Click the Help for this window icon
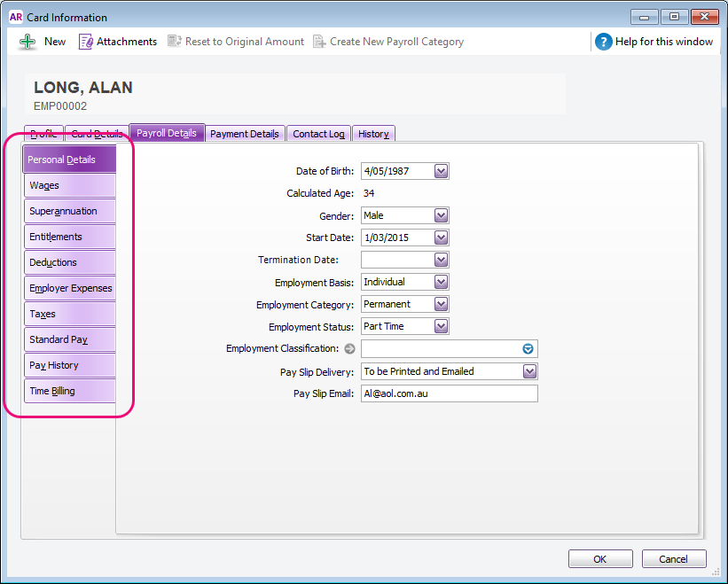 (604, 41)
